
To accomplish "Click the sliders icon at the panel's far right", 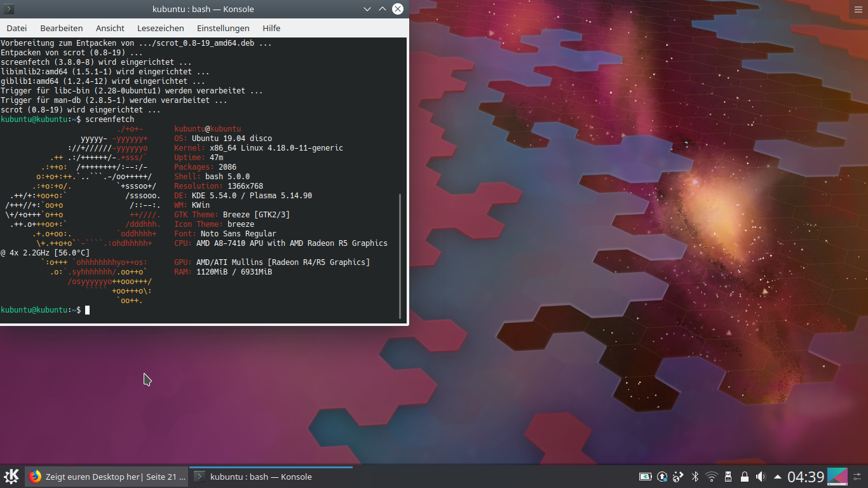I will [x=857, y=476].
